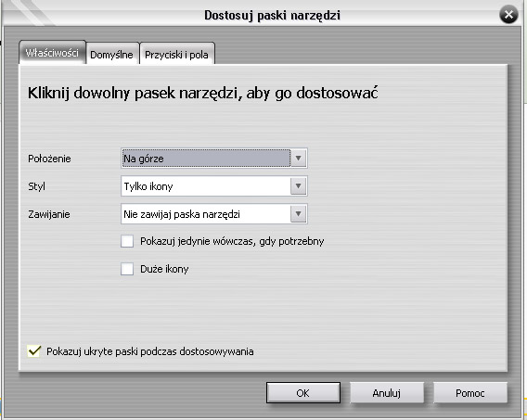Cancel the dialog with Anuluj

(387, 393)
